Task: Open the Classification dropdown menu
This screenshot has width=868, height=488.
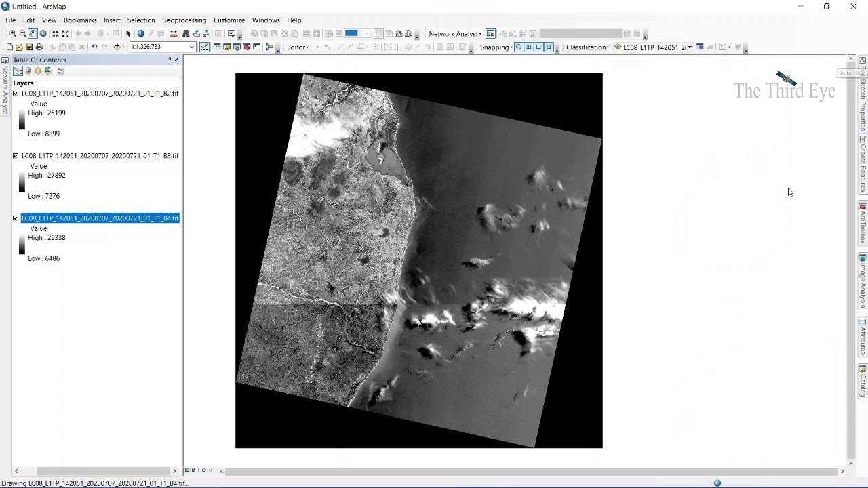Action: 588,47
